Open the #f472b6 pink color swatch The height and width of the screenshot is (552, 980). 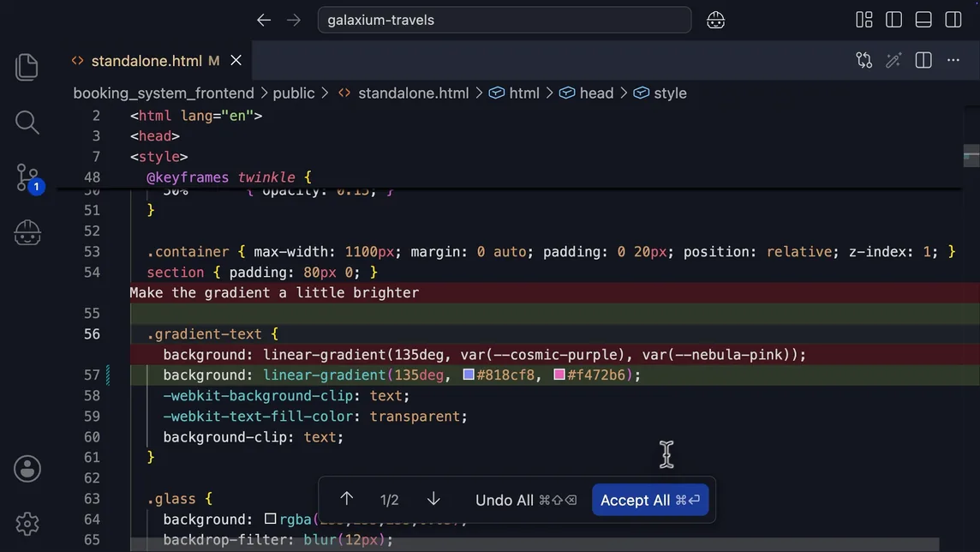[x=559, y=375]
